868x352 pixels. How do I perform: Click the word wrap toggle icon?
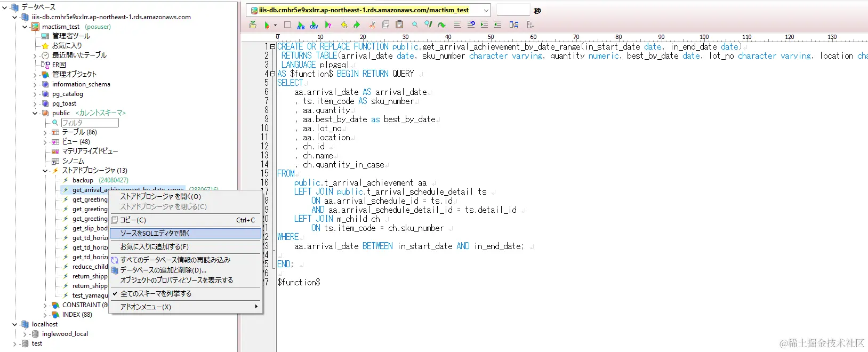pyautogui.click(x=471, y=25)
